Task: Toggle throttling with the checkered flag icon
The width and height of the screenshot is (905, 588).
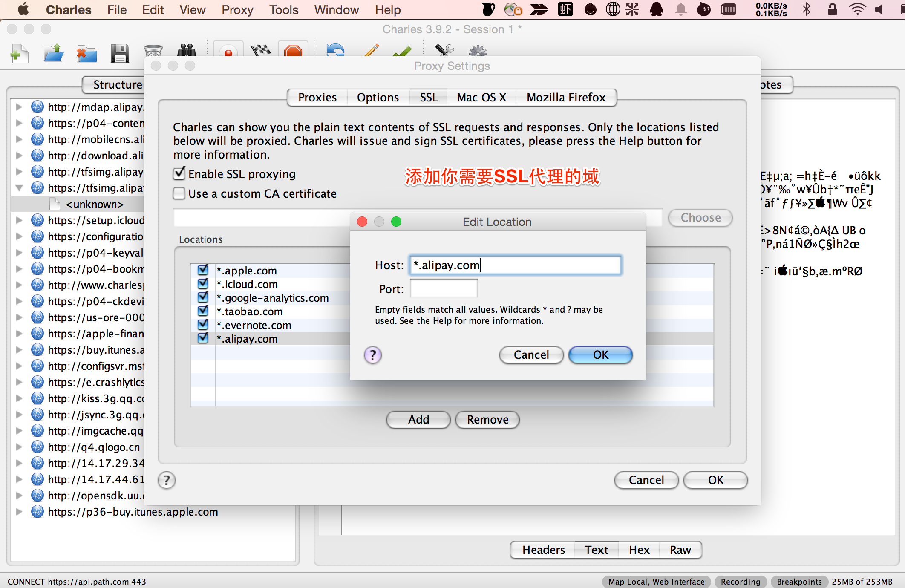Action: click(261, 50)
